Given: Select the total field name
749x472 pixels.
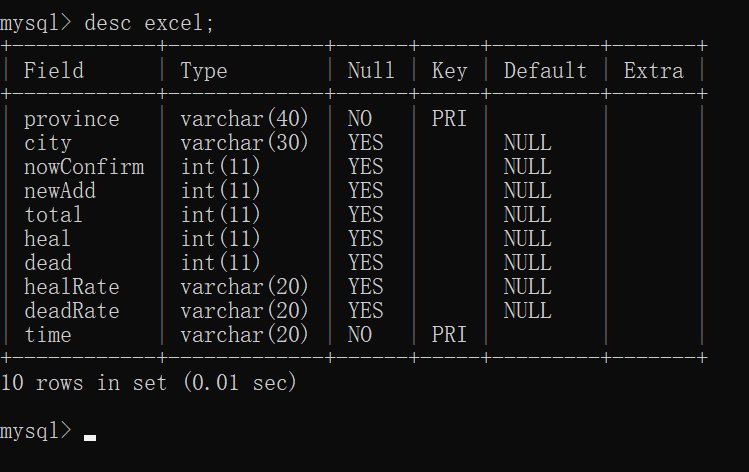Looking at the screenshot, I should point(54,215).
